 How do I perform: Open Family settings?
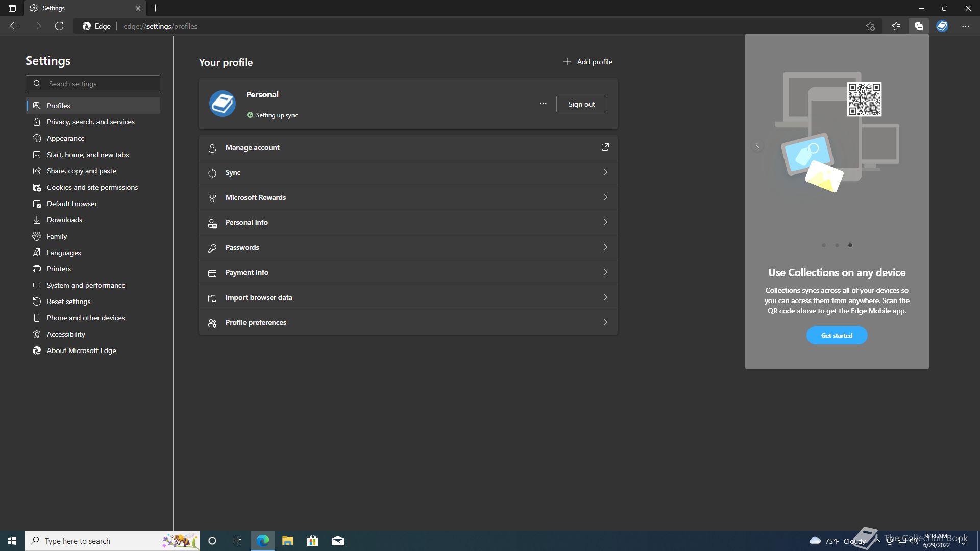(x=93, y=236)
